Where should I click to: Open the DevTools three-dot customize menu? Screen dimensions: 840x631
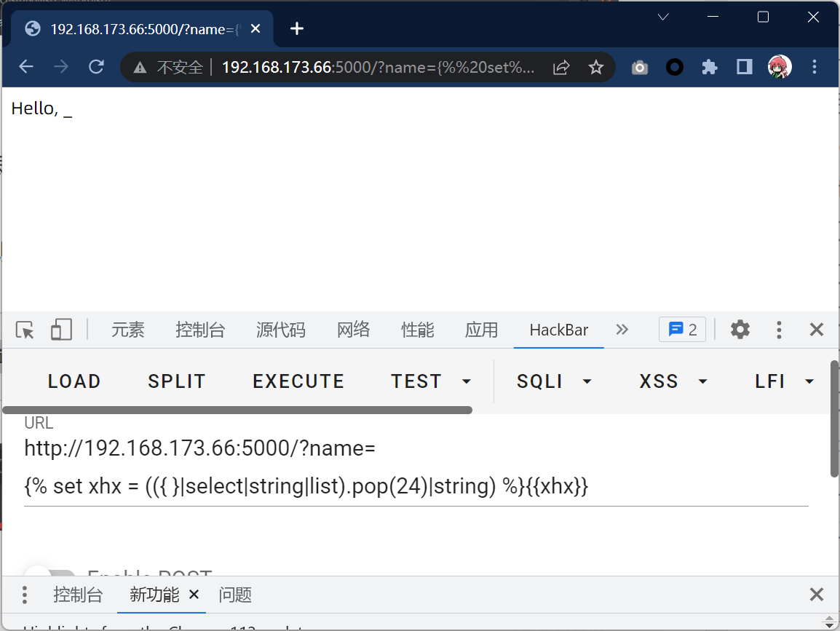[x=779, y=330]
